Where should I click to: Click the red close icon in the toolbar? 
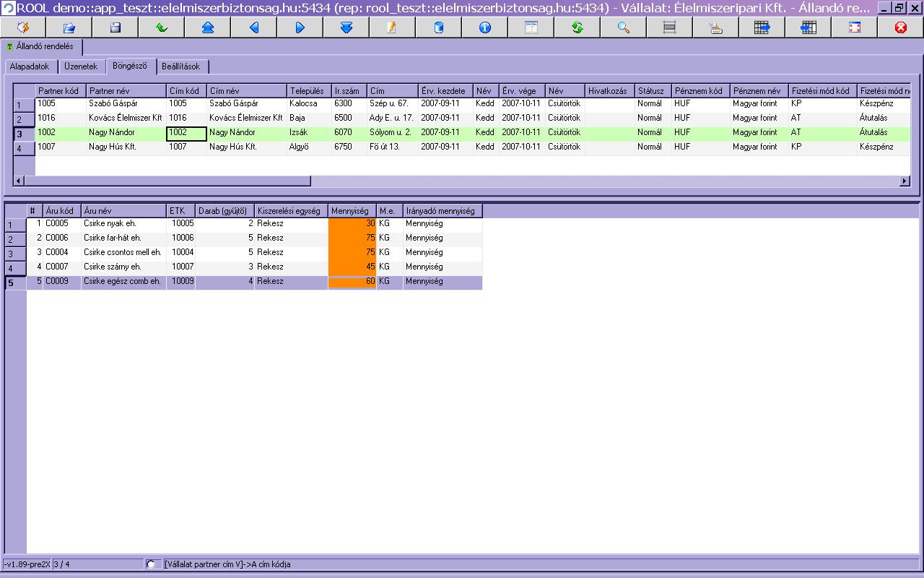tap(900, 27)
